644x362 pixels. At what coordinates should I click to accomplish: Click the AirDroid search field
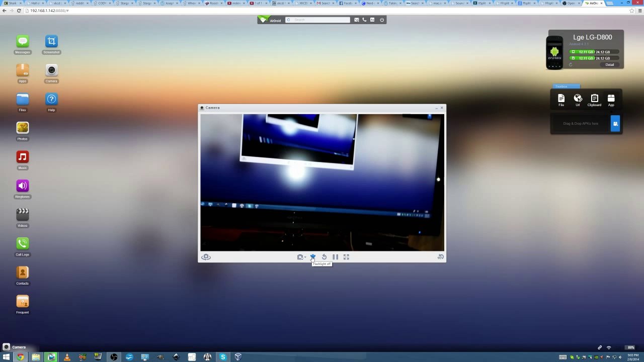click(317, 20)
